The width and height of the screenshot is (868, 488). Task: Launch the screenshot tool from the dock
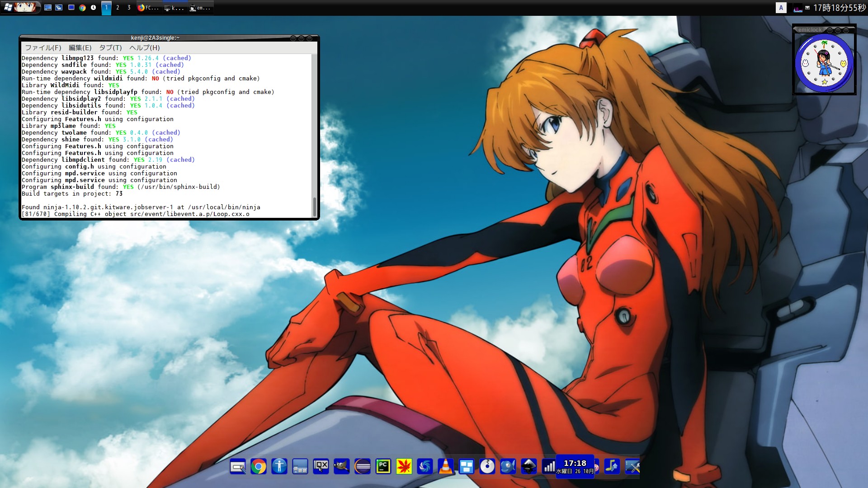238,467
